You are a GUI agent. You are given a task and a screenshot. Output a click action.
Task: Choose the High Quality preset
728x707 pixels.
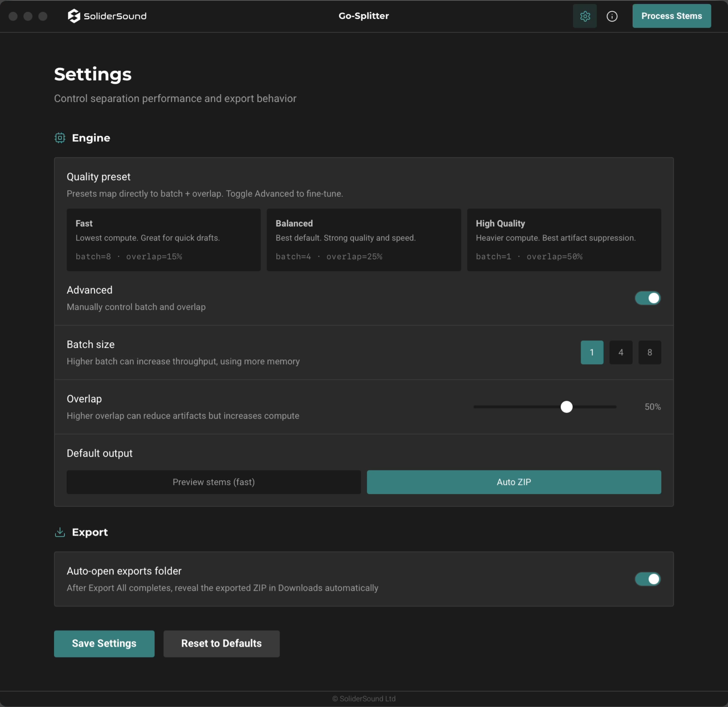[x=564, y=240]
